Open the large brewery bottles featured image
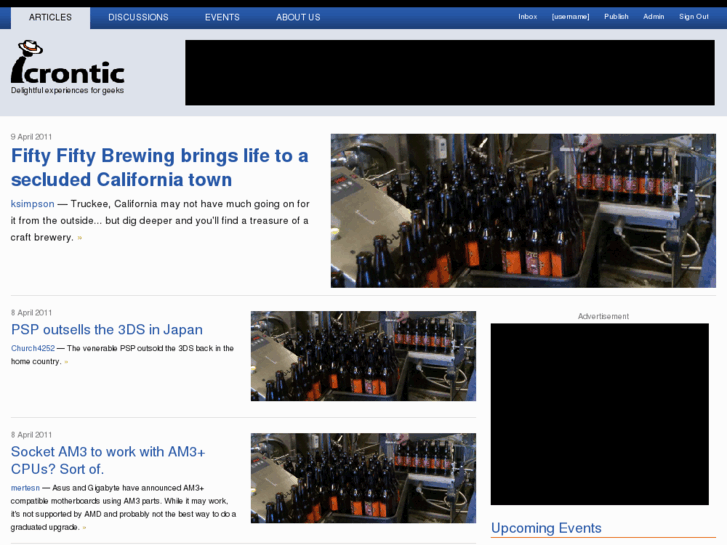 click(x=523, y=211)
